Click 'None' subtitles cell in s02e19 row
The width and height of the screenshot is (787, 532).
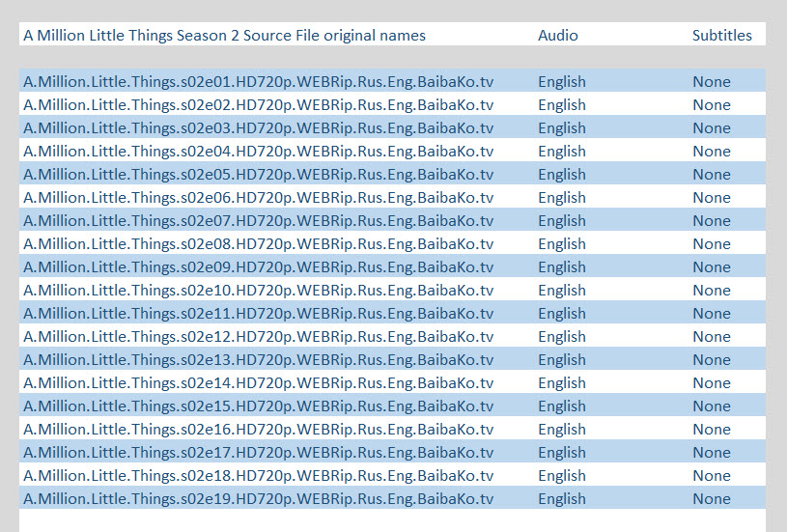pos(712,498)
